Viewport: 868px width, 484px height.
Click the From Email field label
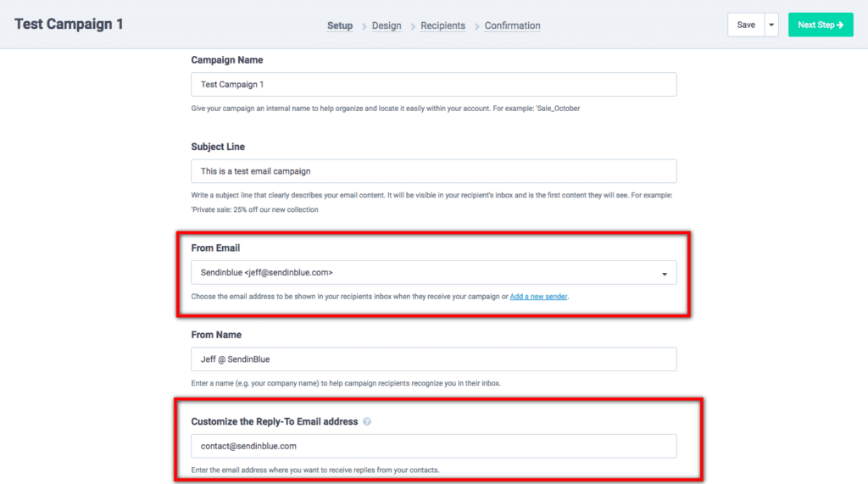(215, 248)
